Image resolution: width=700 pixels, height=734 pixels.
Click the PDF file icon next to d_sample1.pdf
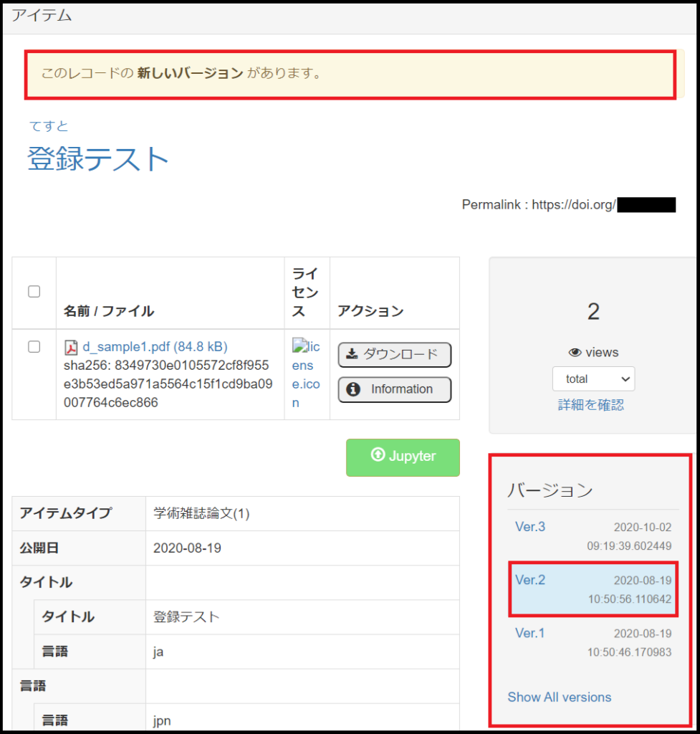tap(71, 348)
